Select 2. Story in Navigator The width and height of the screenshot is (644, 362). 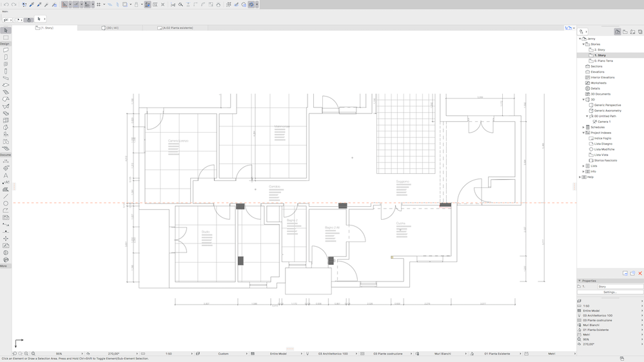coord(600,50)
